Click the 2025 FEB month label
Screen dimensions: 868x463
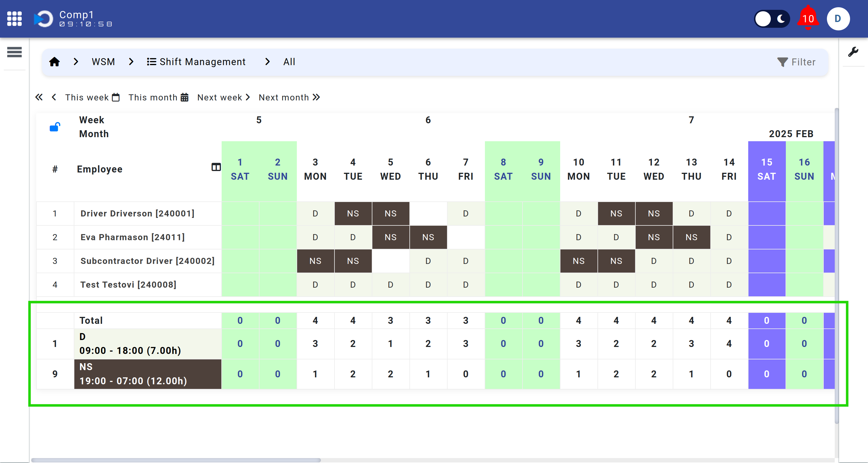click(791, 134)
